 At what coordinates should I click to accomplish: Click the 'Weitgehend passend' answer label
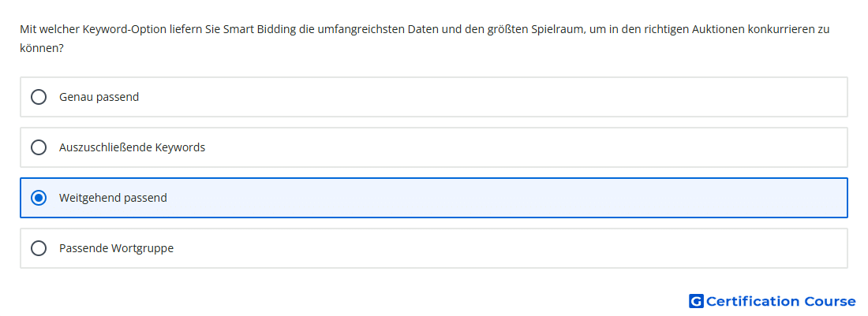[113, 198]
